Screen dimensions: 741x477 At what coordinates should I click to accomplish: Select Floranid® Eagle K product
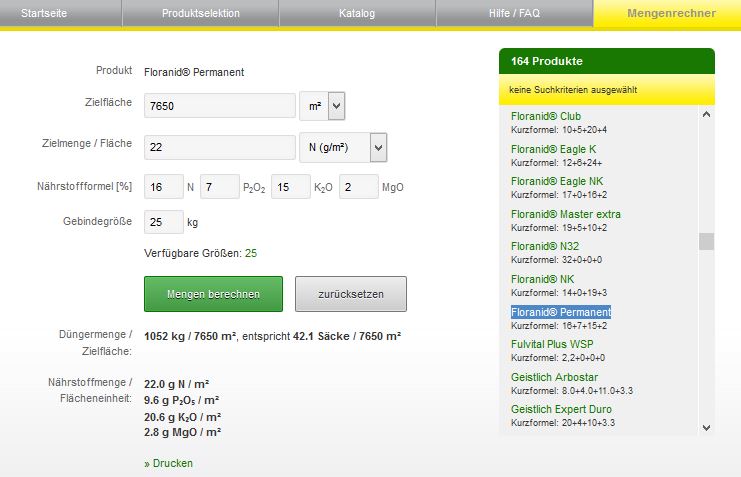[553, 149]
